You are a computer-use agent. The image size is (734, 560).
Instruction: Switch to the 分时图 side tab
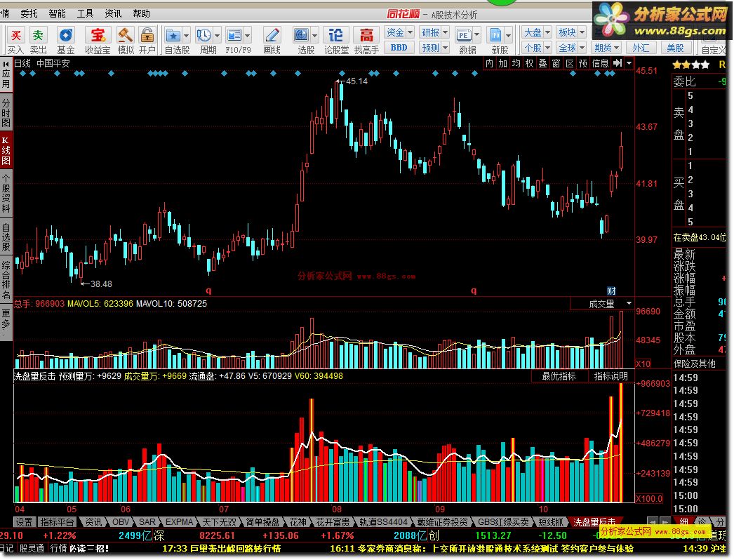pos(6,113)
